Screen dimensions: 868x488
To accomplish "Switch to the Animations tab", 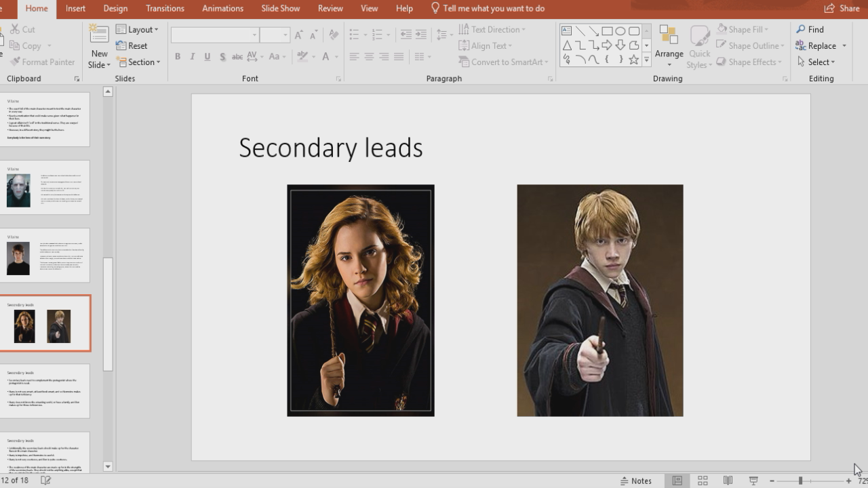I will pyautogui.click(x=222, y=8).
